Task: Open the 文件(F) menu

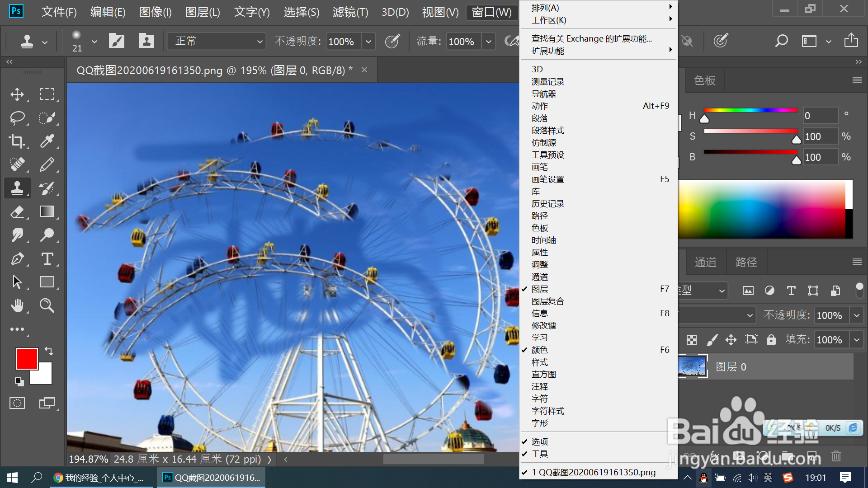Action: click(x=59, y=12)
